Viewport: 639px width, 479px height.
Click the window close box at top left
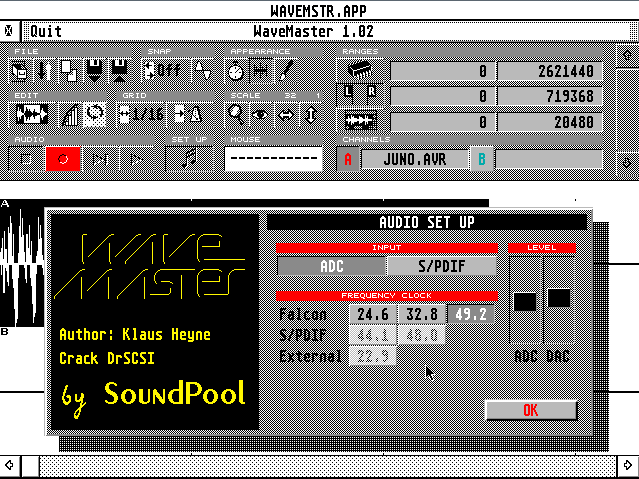coord(9,31)
